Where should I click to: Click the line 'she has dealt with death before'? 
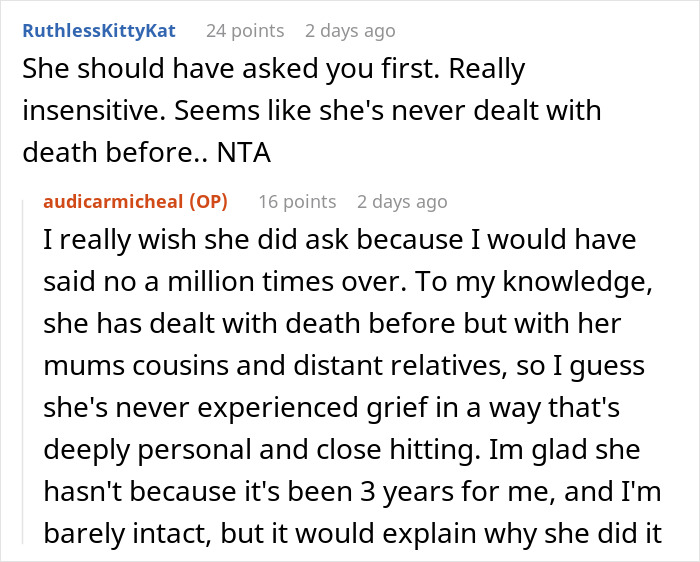(x=332, y=324)
